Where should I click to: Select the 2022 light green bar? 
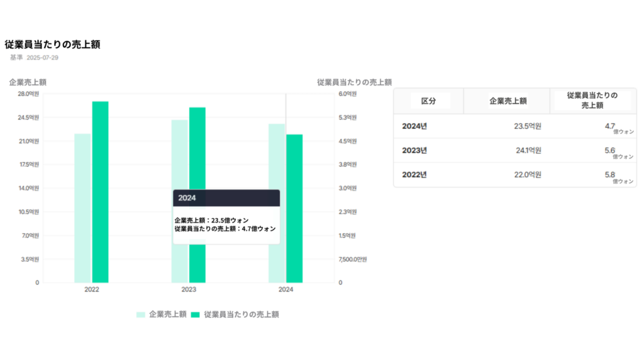(x=82, y=207)
